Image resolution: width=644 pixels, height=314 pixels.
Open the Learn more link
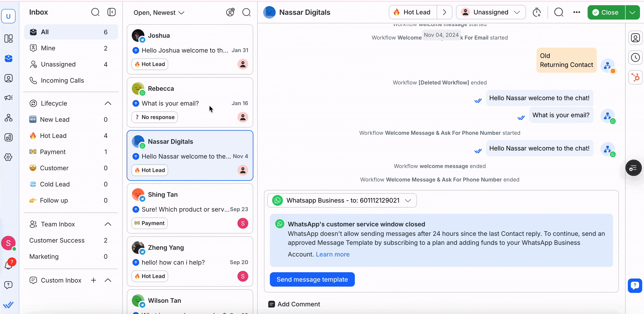pos(333,254)
